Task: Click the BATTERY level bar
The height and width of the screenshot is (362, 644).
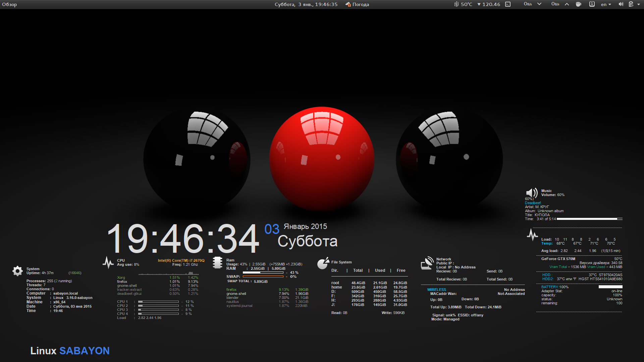Action: point(610,287)
